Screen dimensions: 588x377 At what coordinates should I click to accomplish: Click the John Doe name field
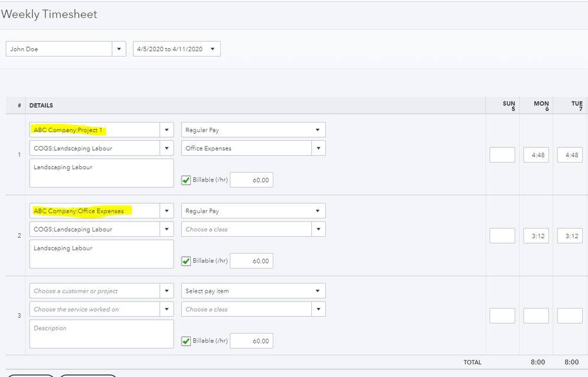pos(59,49)
